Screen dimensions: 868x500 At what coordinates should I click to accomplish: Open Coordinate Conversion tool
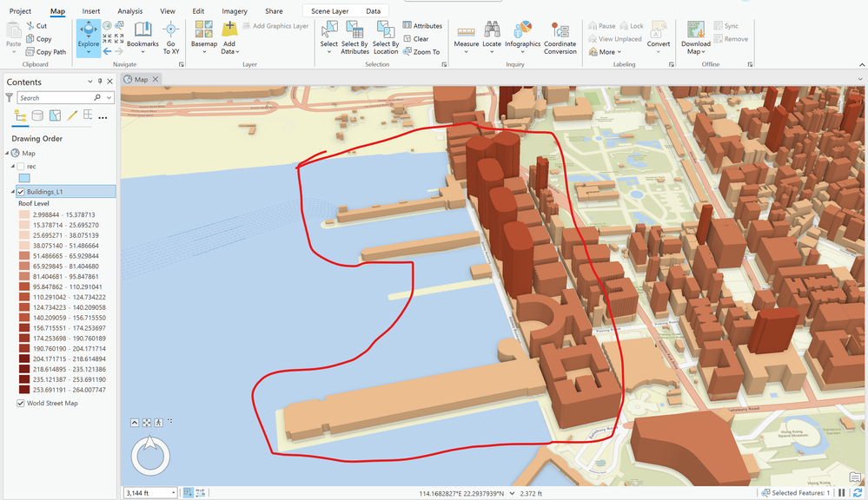[x=560, y=37]
